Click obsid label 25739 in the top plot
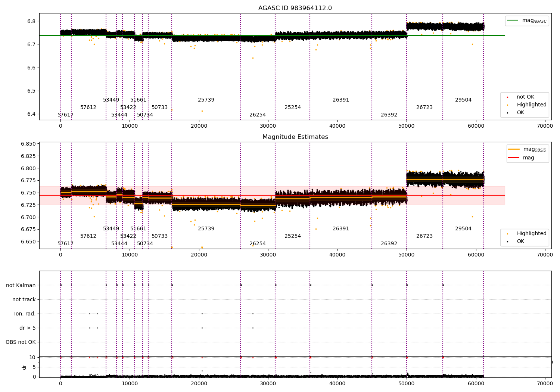 coord(206,100)
